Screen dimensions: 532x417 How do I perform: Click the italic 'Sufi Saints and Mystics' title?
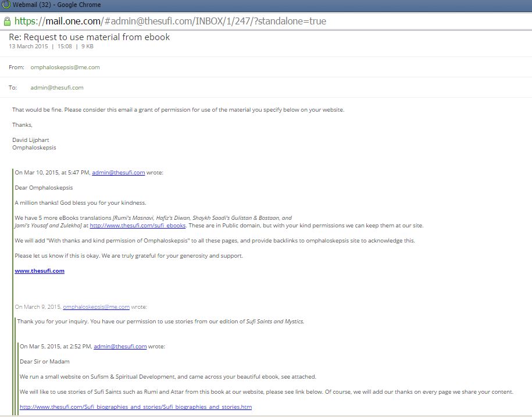(x=275, y=321)
